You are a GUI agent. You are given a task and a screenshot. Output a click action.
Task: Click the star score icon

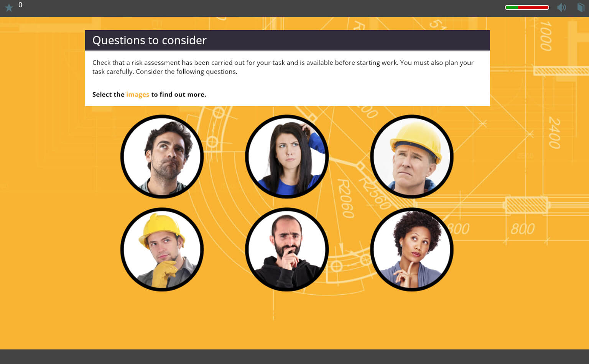[x=9, y=7]
